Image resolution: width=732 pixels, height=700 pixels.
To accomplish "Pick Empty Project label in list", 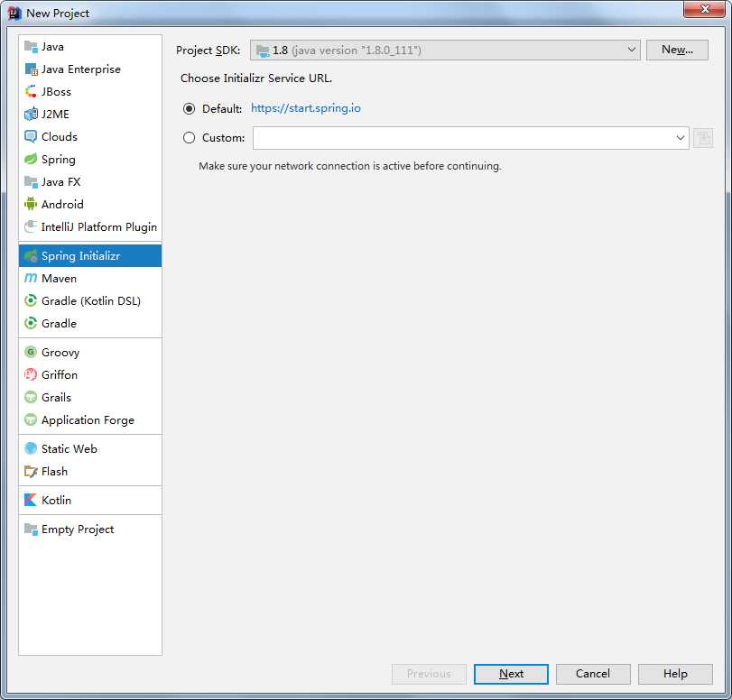I will pos(78,530).
